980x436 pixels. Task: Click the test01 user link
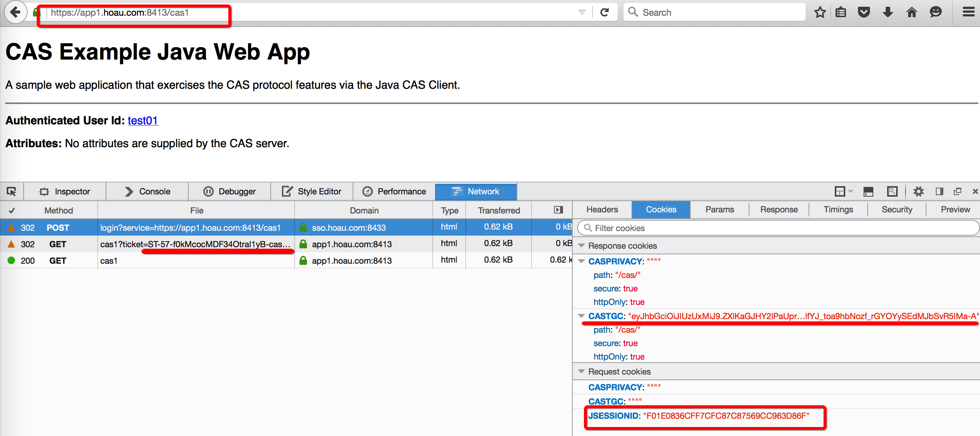143,120
